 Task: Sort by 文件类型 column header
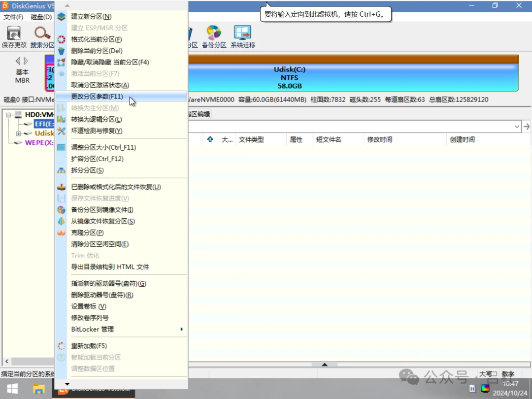pyautogui.click(x=251, y=140)
